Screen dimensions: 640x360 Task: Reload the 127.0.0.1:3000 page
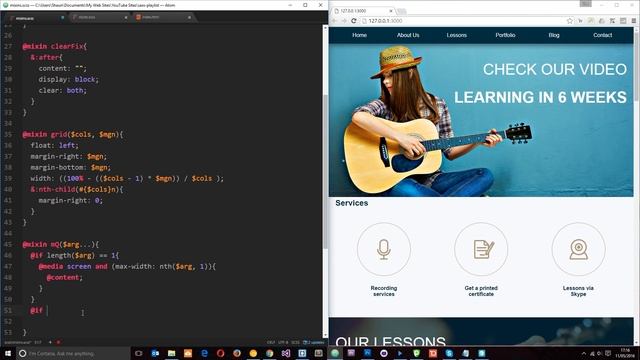tap(353, 21)
